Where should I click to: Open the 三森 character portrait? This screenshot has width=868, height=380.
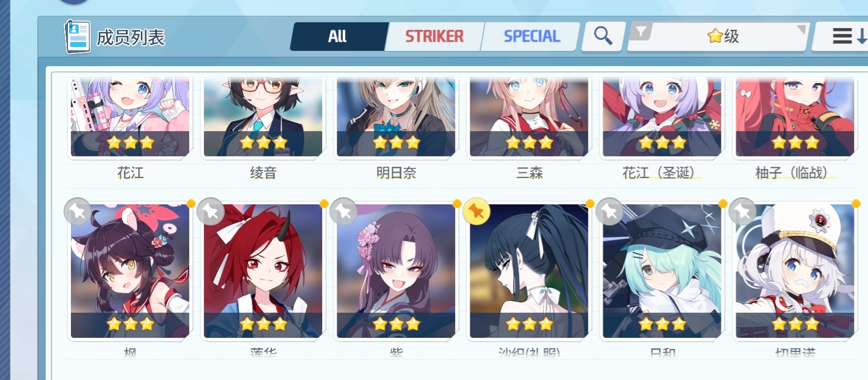tap(529, 117)
